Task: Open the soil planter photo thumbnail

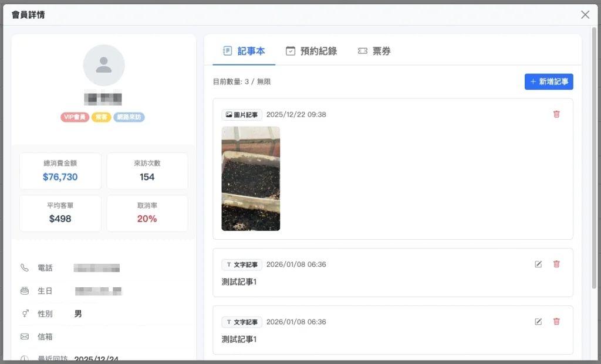Action: 251,179
